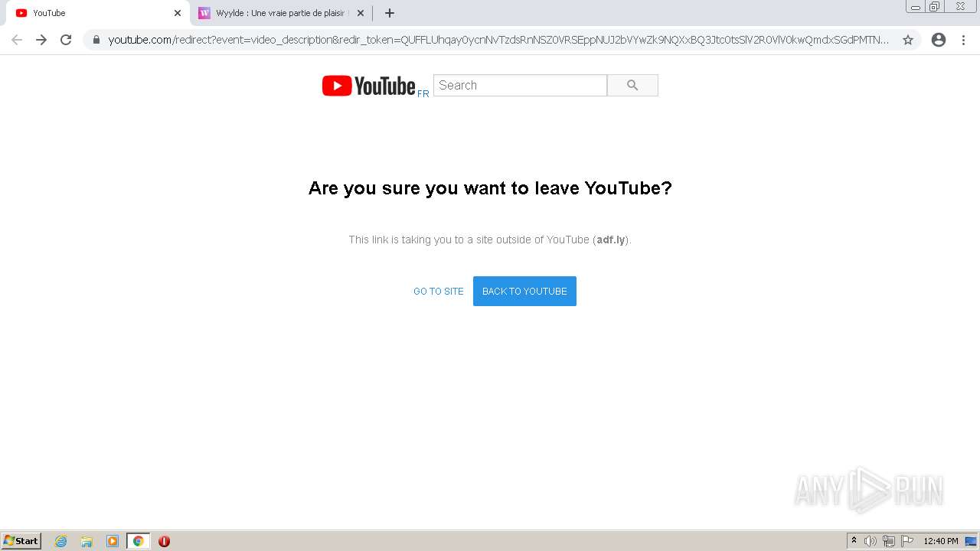
Task: Click the 'Are you sure' heading
Action: pyautogui.click(x=490, y=188)
